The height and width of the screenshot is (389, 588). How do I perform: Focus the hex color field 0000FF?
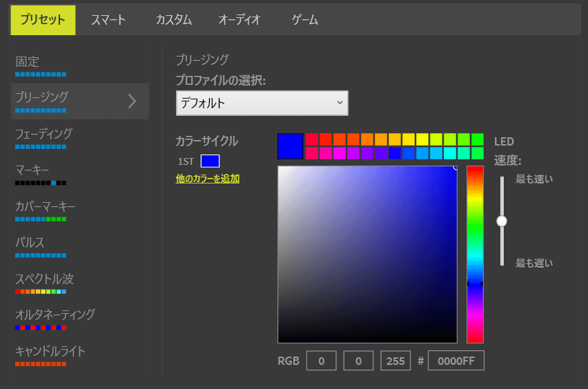pyautogui.click(x=456, y=361)
